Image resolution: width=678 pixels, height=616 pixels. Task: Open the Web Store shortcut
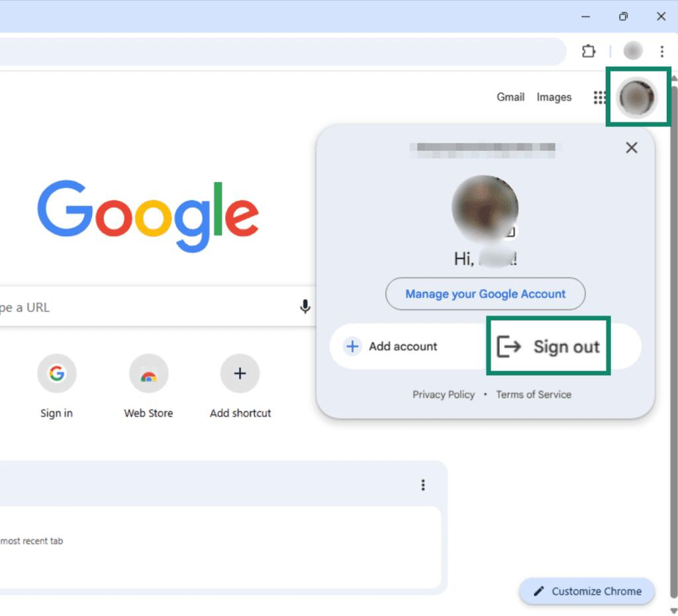[x=148, y=386]
